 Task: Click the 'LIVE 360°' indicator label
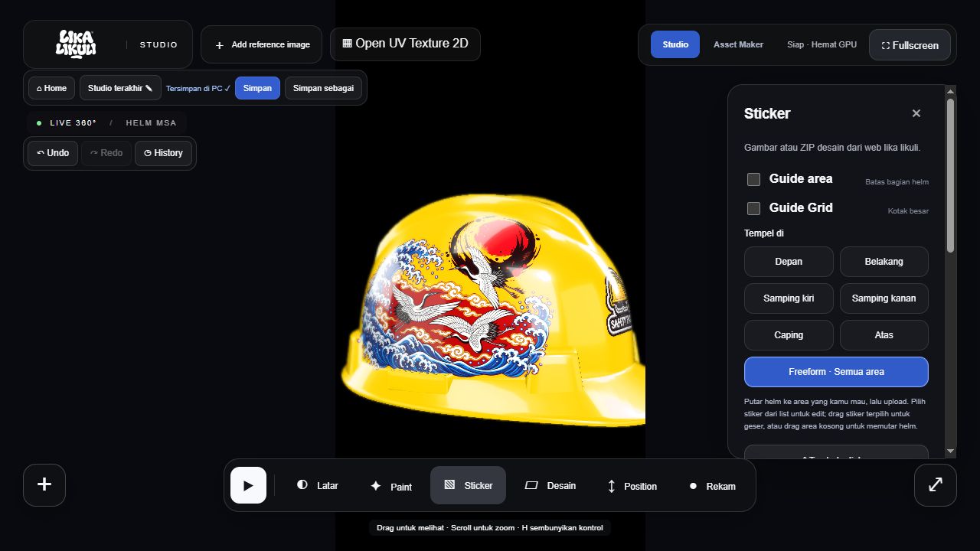coord(73,122)
